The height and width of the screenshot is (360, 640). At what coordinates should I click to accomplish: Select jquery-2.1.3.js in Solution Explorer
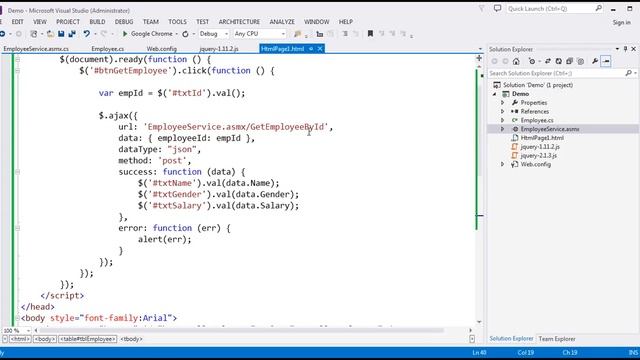click(x=538, y=156)
